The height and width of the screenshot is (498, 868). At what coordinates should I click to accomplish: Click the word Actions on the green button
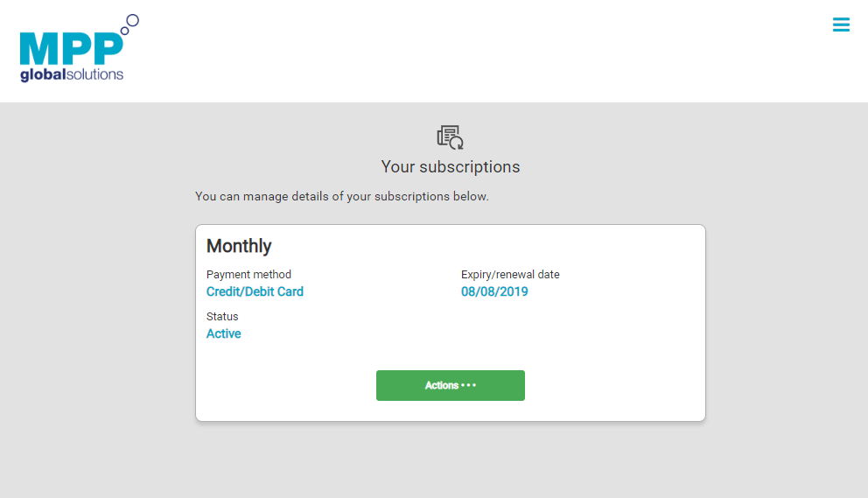[442, 385]
